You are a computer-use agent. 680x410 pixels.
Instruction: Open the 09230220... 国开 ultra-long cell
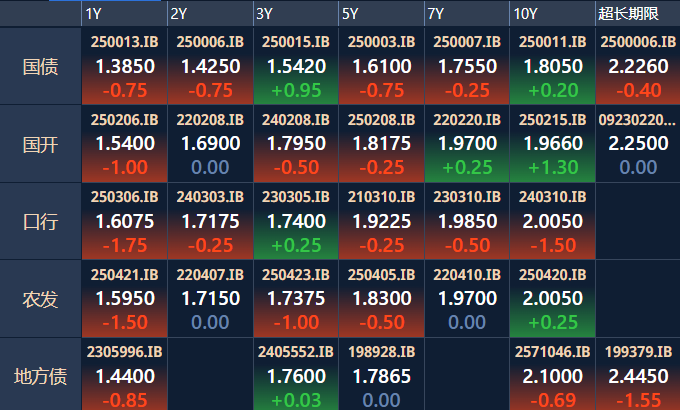tap(638, 144)
